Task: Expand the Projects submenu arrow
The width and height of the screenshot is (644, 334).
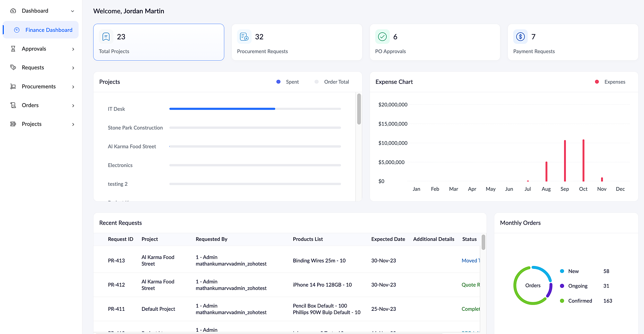Action: pyautogui.click(x=73, y=124)
